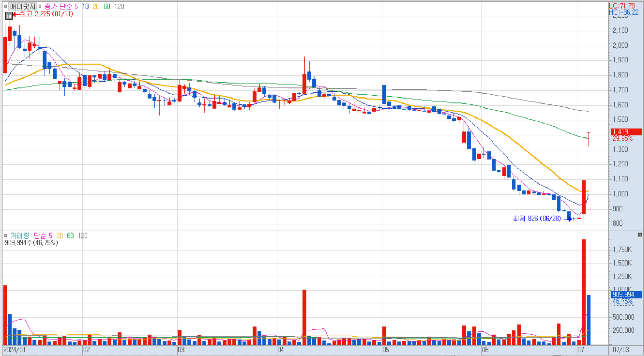Viewport: 644px width, 356px height.
Task: Click the 46.75% volume ratio on axis
Action: [623, 301]
